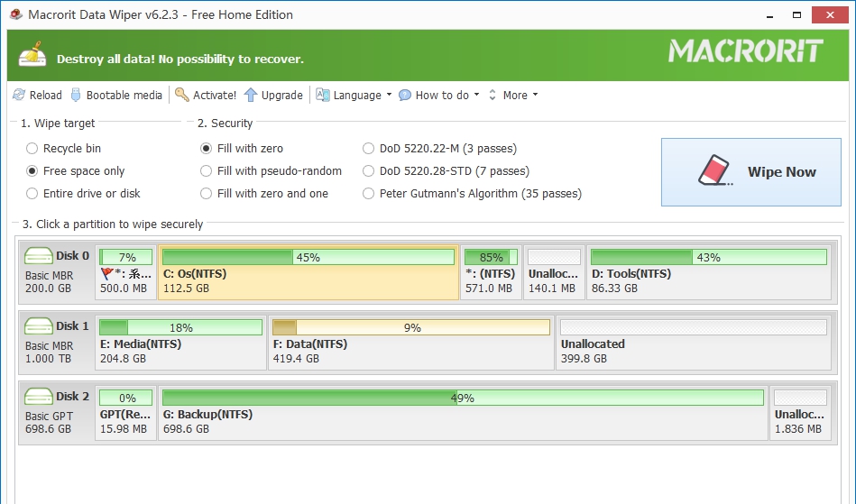Select the GPT reserved 15.98 MB partition

125,414
